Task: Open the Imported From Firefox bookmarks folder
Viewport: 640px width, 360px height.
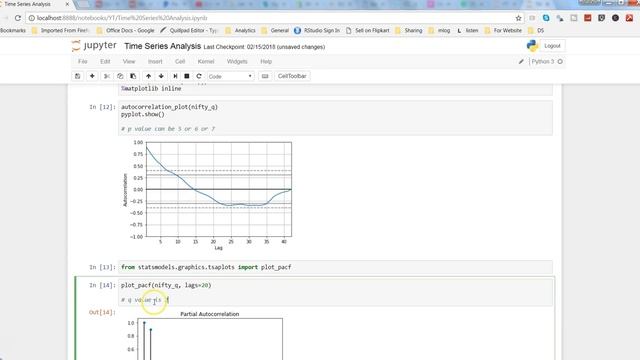Action: (x=60, y=31)
